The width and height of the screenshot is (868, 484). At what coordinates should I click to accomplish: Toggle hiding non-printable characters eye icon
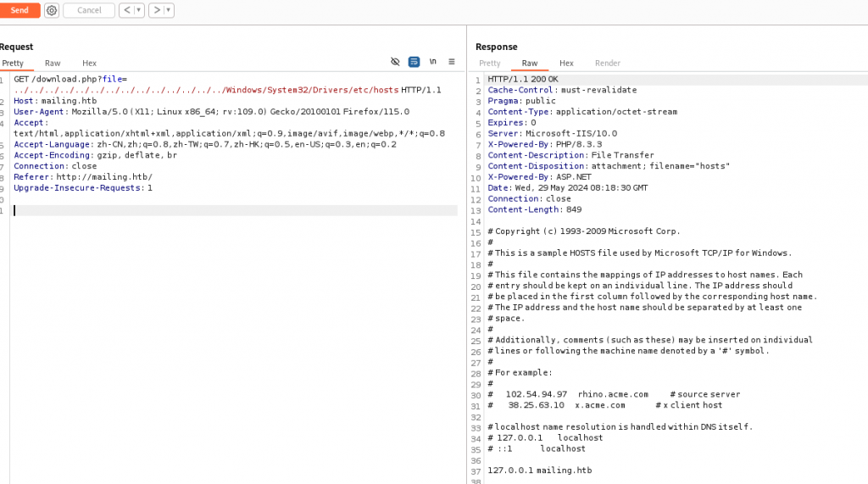click(395, 62)
